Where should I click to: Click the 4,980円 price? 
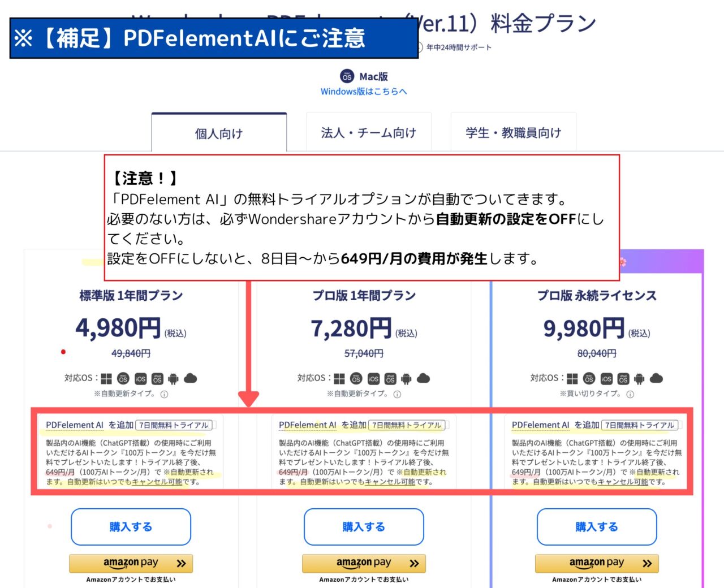tap(119, 328)
